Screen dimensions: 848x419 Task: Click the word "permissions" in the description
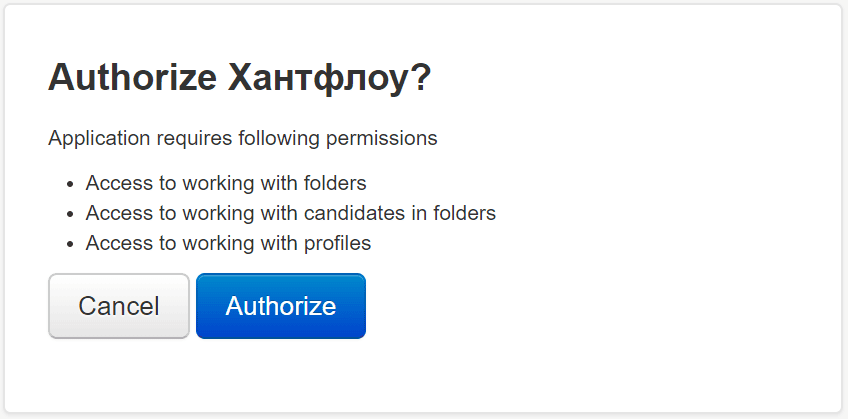383,138
